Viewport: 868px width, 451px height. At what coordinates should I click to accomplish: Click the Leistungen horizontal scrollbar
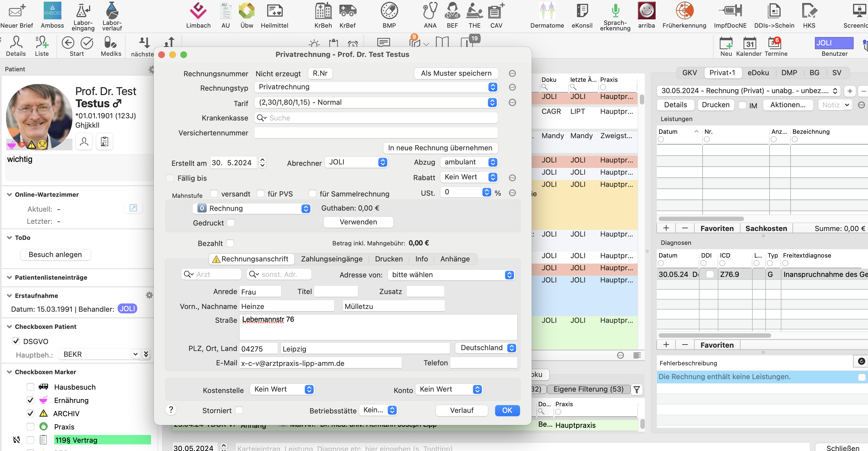click(701, 219)
